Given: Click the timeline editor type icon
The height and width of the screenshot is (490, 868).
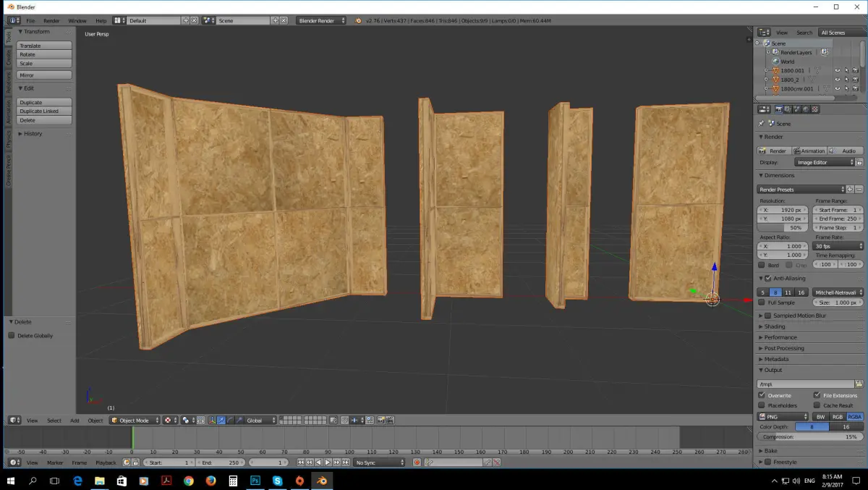Looking at the screenshot, I should pos(14,462).
